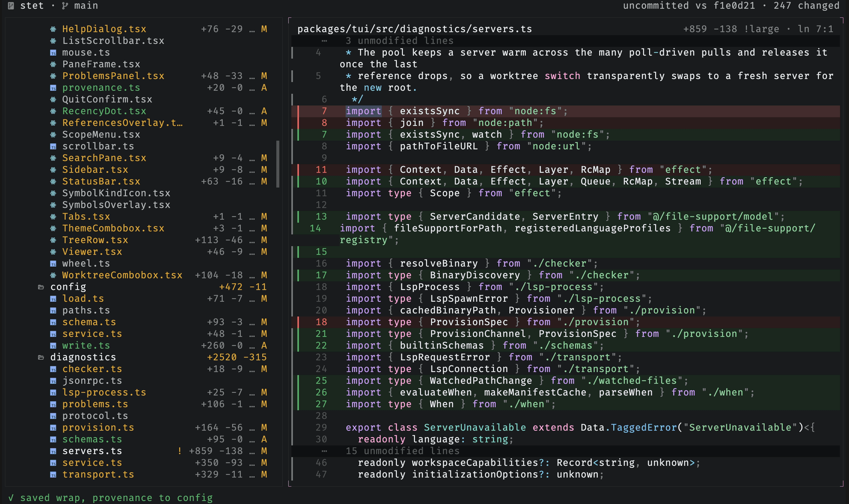The image size is (849, 504).
Task: Click the TS icon beside checker.ts
Action: pyautogui.click(x=53, y=369)
